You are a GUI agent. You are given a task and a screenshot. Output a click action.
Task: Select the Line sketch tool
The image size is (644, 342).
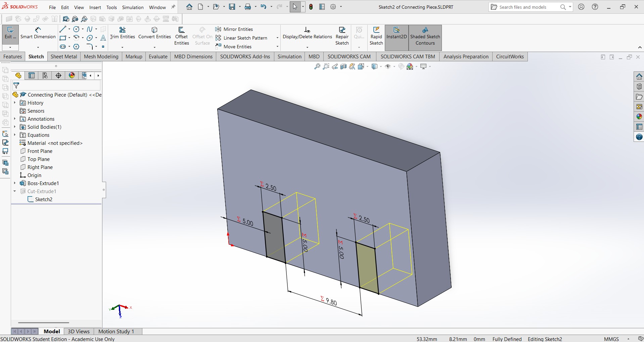[x=63, y=29]
